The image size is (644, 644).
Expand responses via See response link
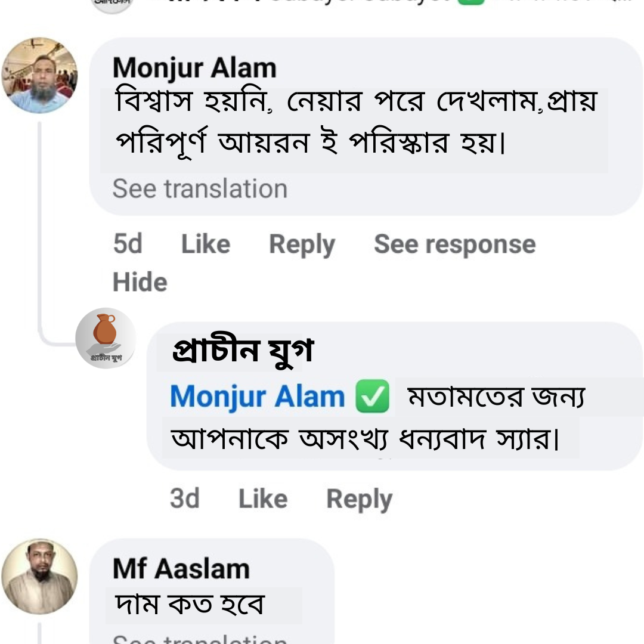[455, 243]
